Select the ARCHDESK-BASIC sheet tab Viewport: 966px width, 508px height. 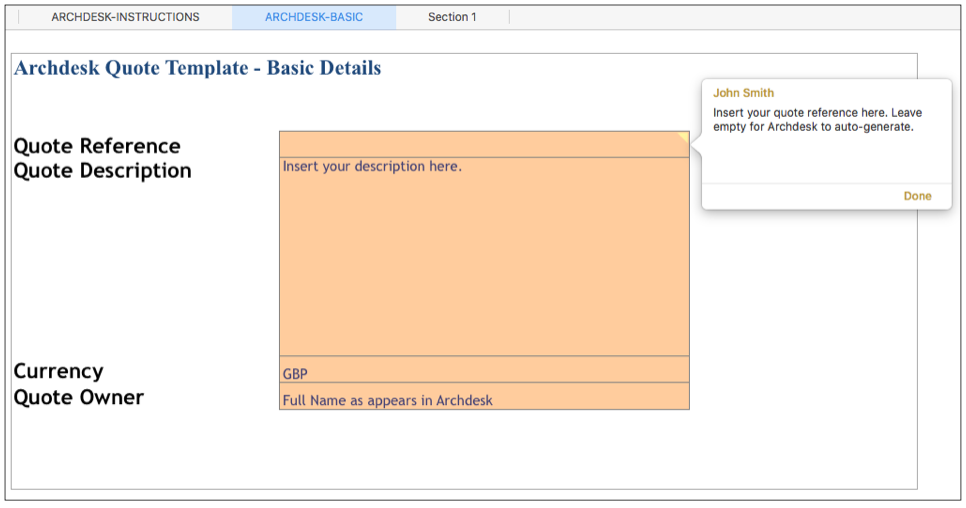(x=314, y=17)
